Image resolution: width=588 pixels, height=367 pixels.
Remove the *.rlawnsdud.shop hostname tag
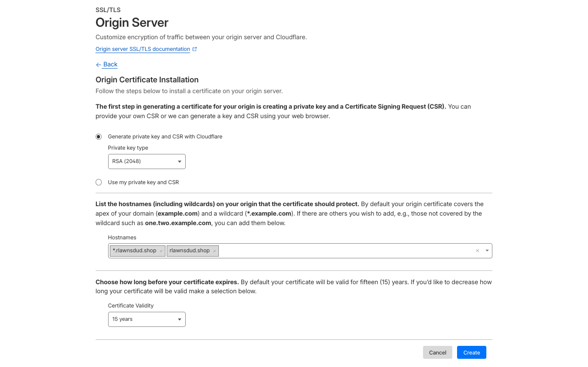coord(161,251)
